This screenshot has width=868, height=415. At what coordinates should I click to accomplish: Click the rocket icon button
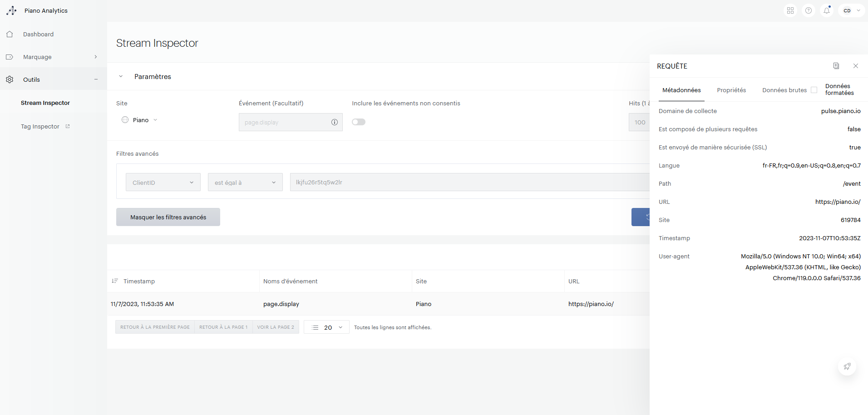847,366
